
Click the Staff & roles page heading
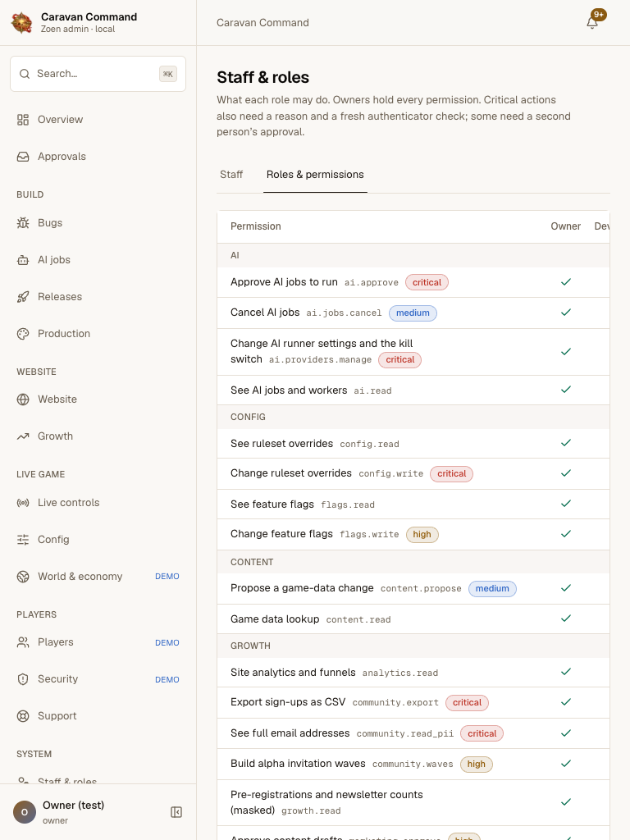coord(263,78)
